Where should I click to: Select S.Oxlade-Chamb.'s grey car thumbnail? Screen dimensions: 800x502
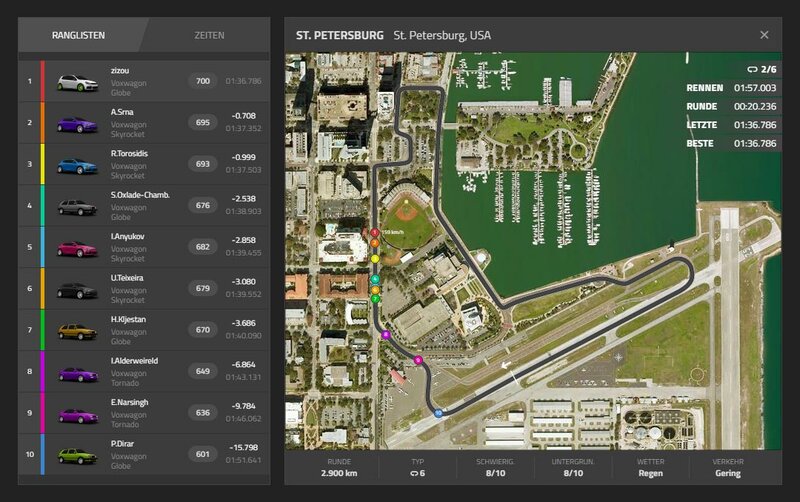(77, 207)
